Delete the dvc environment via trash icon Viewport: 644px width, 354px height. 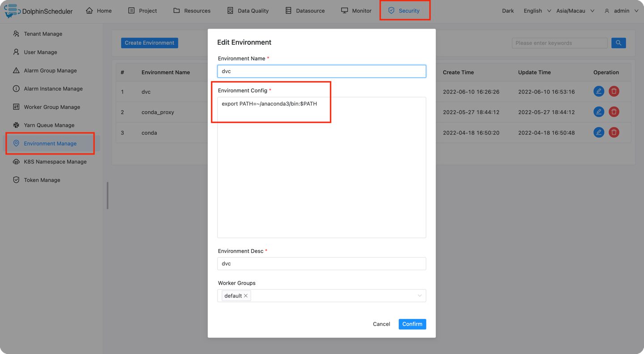pos(614,91)
